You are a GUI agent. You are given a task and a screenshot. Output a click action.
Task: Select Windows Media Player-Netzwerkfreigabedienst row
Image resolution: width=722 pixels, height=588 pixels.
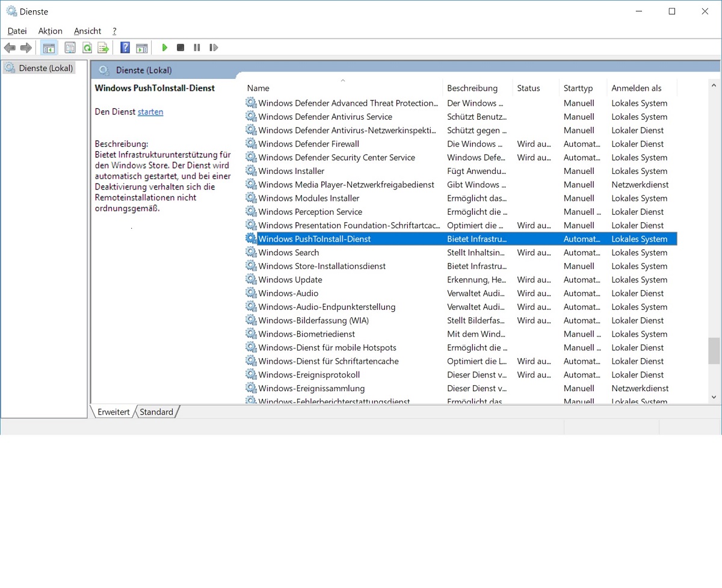point(461,185)
